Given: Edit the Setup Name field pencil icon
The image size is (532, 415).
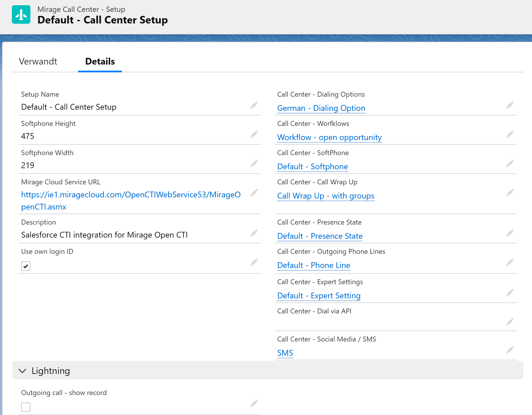Looking at the screenshot, I should coord(254,105).
